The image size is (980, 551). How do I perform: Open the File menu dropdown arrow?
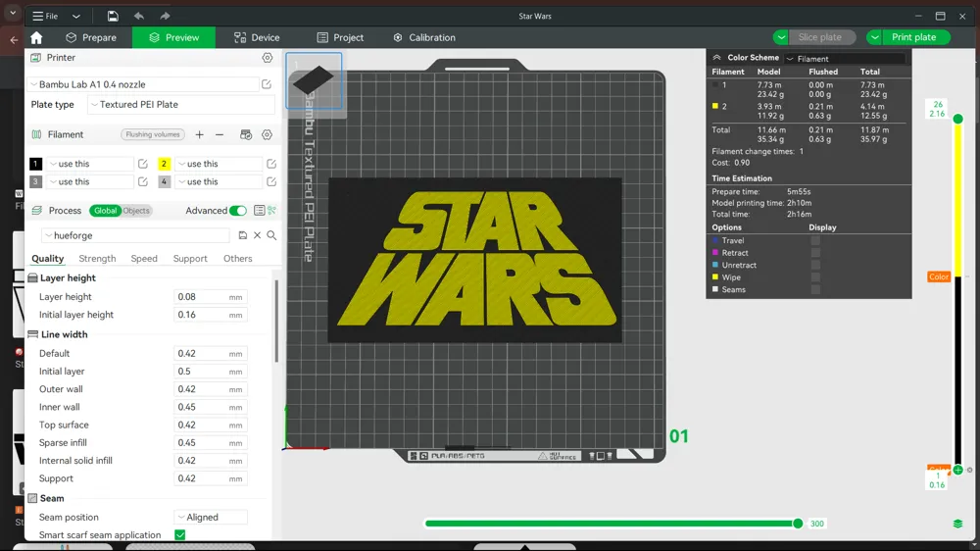[76, 17]
